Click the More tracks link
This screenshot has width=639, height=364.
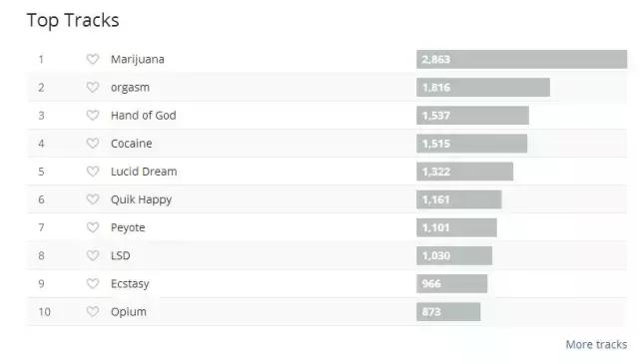pos(596,344)
